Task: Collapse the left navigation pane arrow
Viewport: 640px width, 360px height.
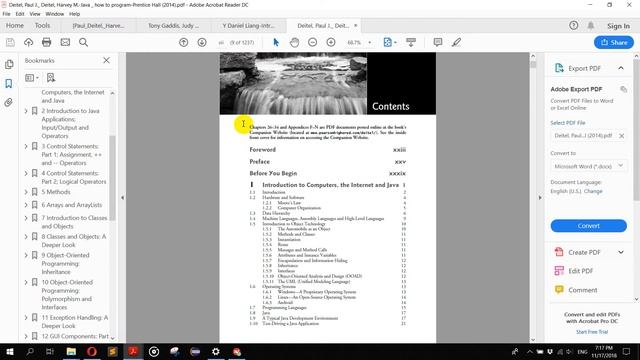Action: pyautogui.click(x=122, y=198)
